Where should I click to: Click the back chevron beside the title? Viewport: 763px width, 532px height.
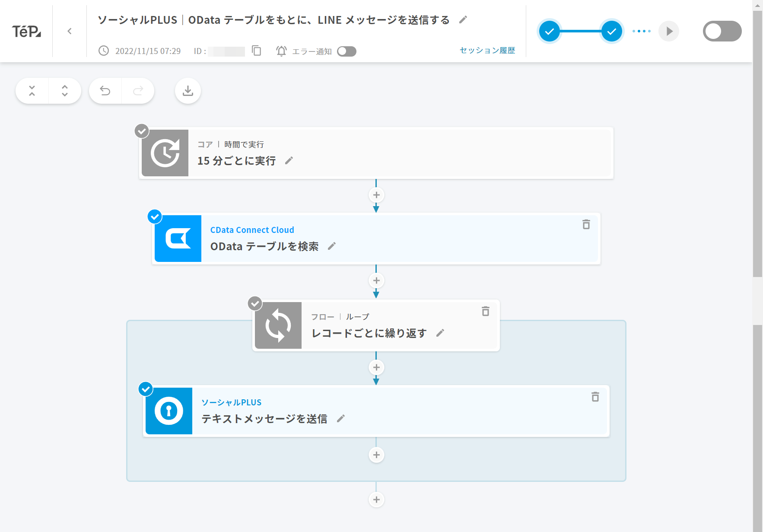pyautogui.click(x=70, y=31)
